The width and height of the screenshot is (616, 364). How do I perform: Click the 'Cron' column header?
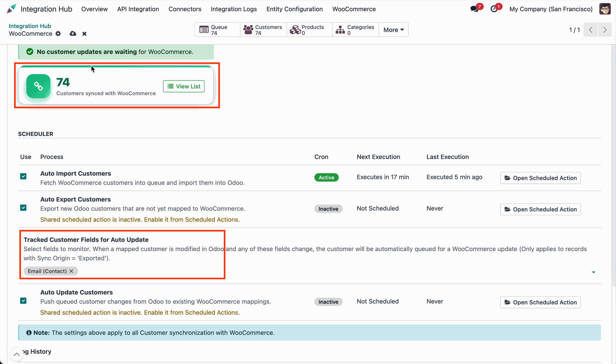pyautogui.click(x=321, y=157)
